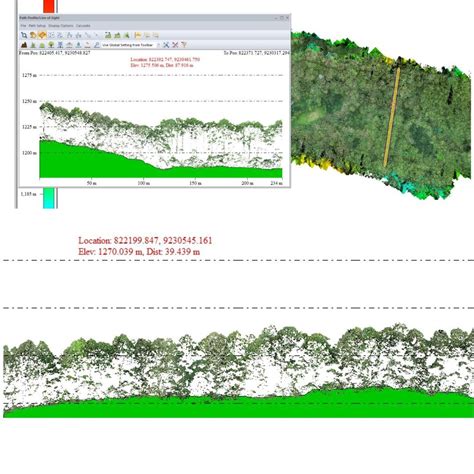
Task: Click the first select-path icon in top toolbar row
Action: [24, 35]
